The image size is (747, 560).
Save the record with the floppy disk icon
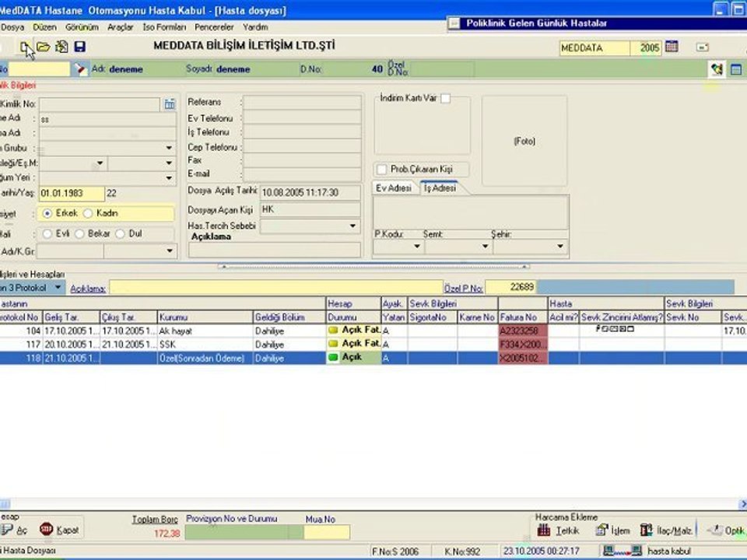[x=79, y=47]
